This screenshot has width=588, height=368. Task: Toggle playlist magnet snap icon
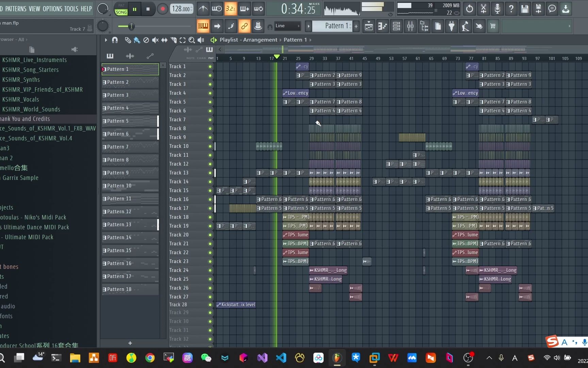pyautogui.click(x=115, y=40)
